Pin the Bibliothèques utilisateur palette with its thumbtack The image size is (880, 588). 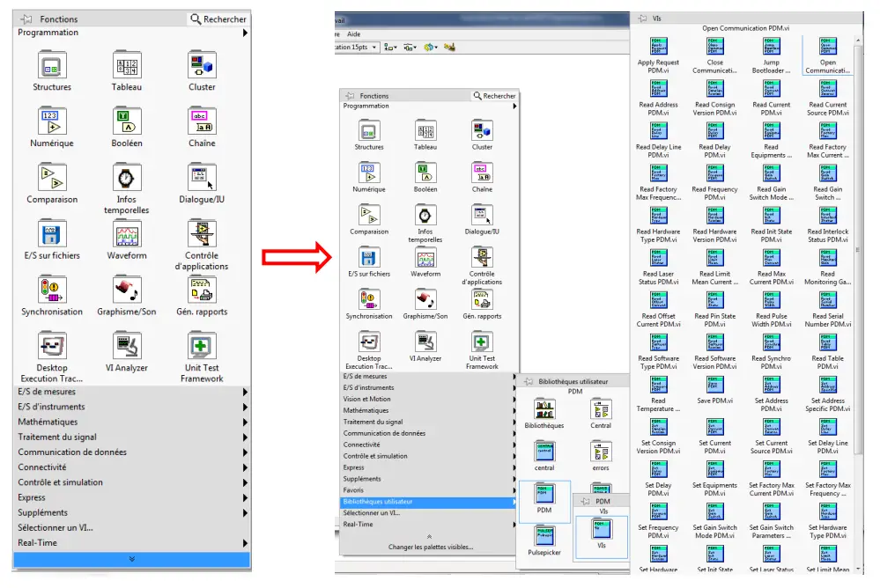pyautogui.click(x=529, y=381)
